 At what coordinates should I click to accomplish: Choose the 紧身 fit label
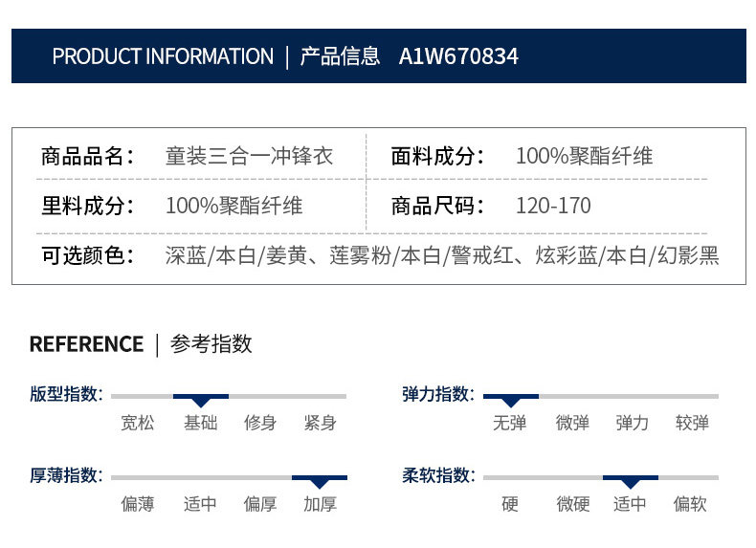coord(320,423)
